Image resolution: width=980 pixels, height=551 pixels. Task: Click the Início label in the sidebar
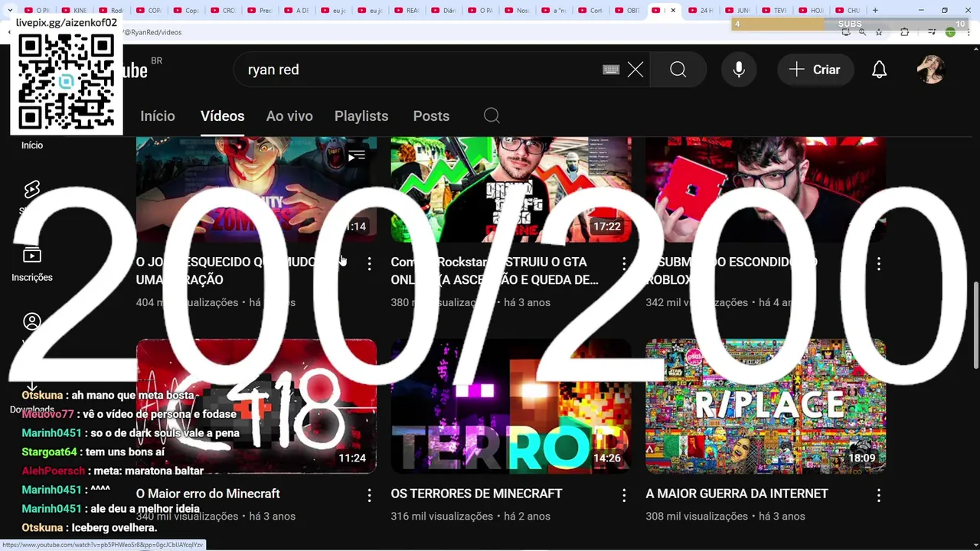click(32, 145)
